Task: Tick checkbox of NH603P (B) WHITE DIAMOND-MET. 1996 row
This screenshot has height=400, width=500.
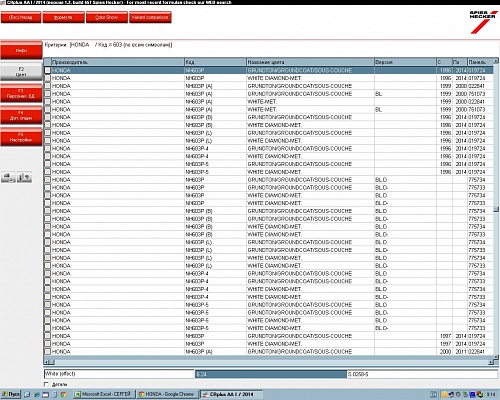Action: [x=48, y=125]
